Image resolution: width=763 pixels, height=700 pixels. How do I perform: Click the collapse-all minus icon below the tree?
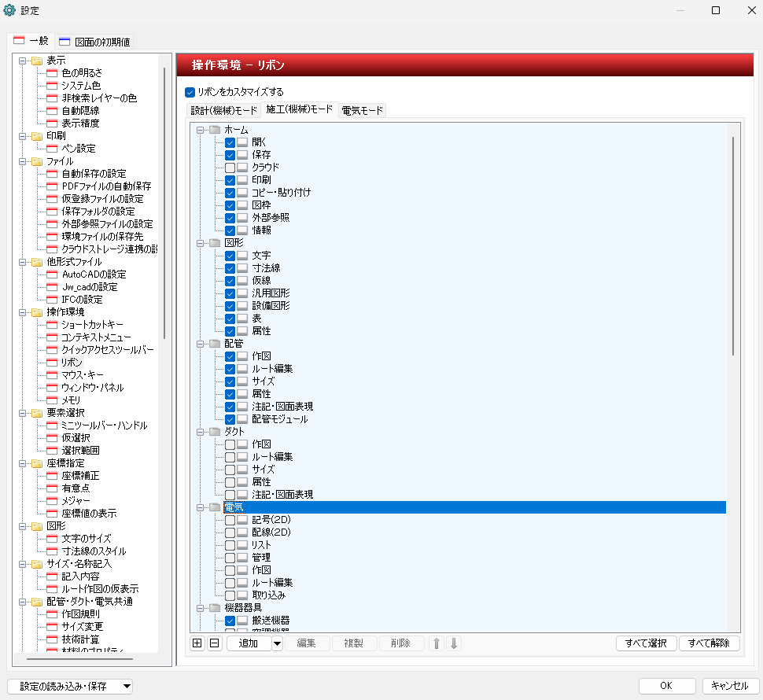point(213,643)
